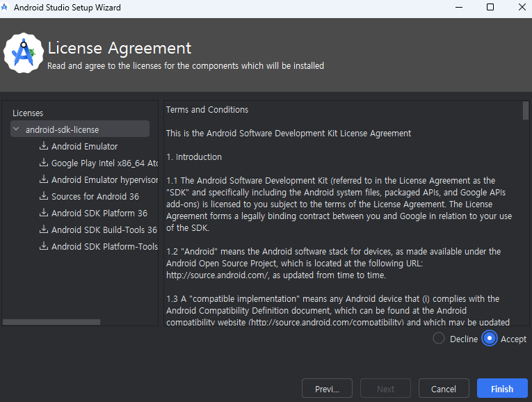Select Android SDK Platform 36
The height and width of the screenshot is (402, 532).
point(99,213)
